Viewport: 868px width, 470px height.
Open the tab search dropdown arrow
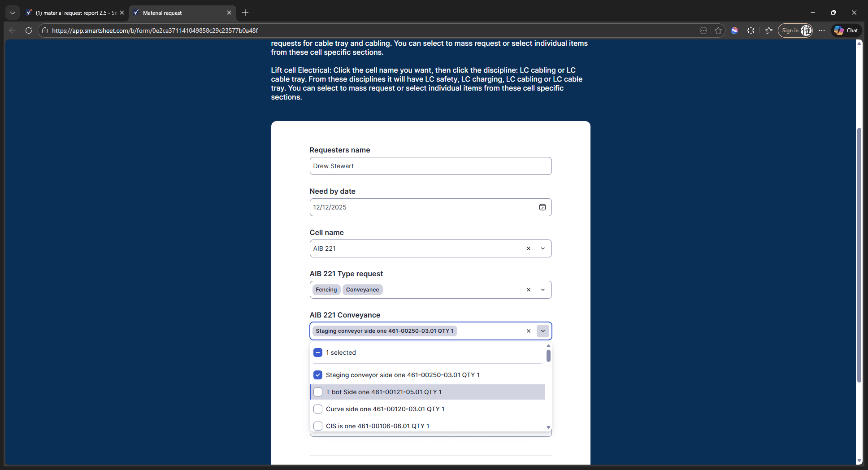[x=13, y=13]
